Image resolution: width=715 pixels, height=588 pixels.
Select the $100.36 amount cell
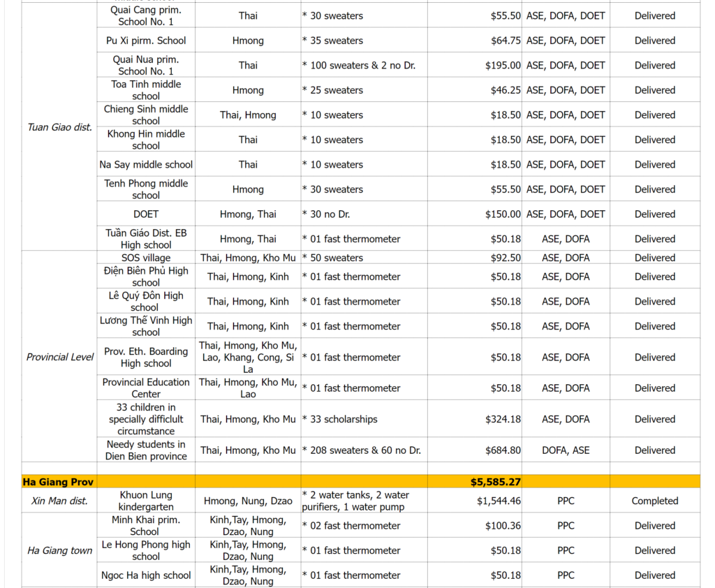[475, 525]
